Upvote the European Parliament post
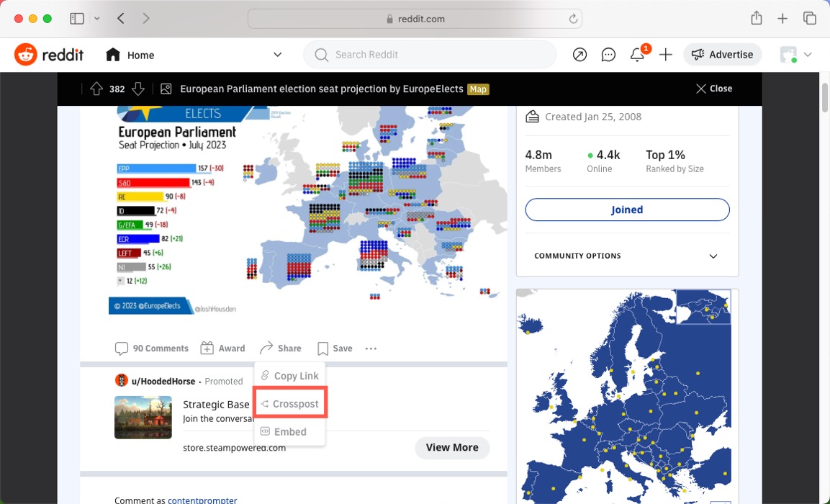The image size is (830, 504). pos(96,89)
